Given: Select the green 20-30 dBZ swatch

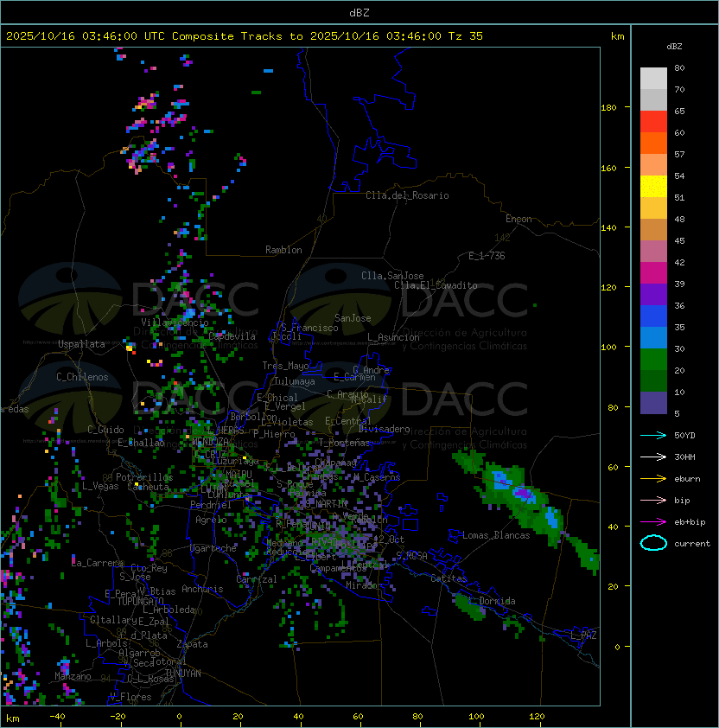Looking at the screenshot, I should click(x=653, y=360).
